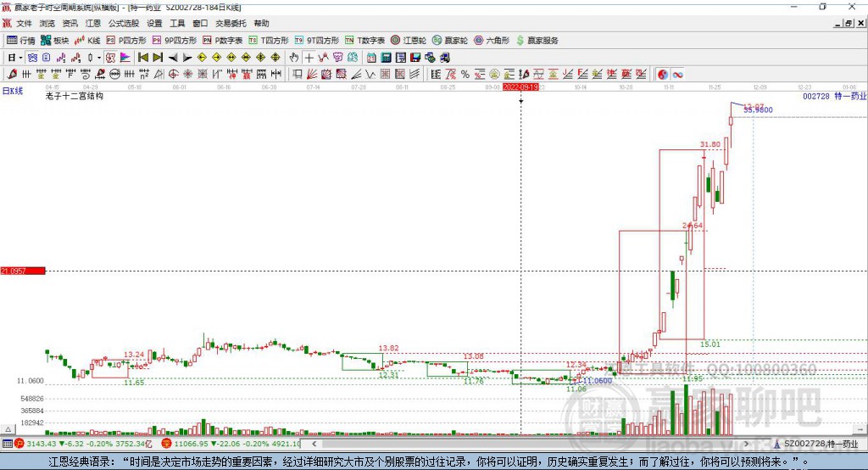This screenshot has width=868, height=470.
Task: Select the parallel lines tool
Action: (x=415, y=74)
